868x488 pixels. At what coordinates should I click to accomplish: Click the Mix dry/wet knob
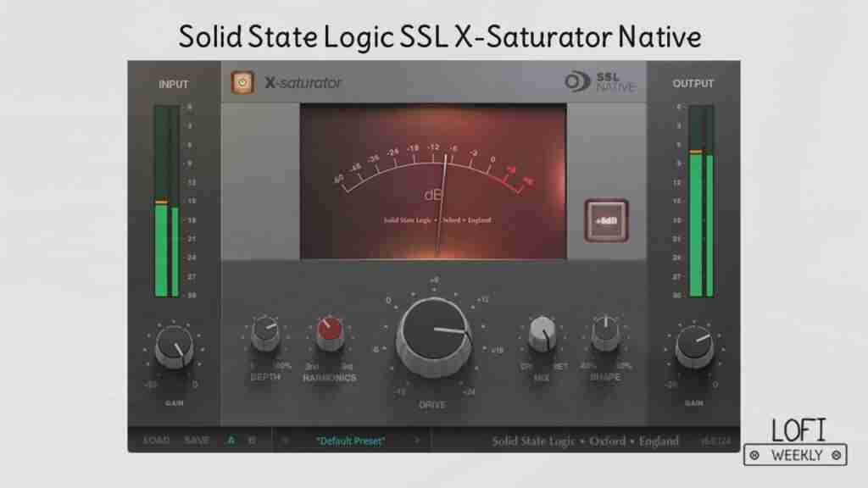click(541, 335)
